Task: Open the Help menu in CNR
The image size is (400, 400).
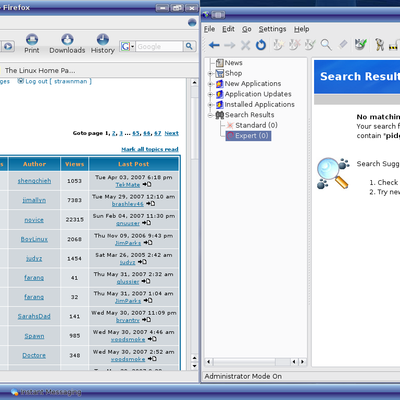Action: [x=301, y=29]
